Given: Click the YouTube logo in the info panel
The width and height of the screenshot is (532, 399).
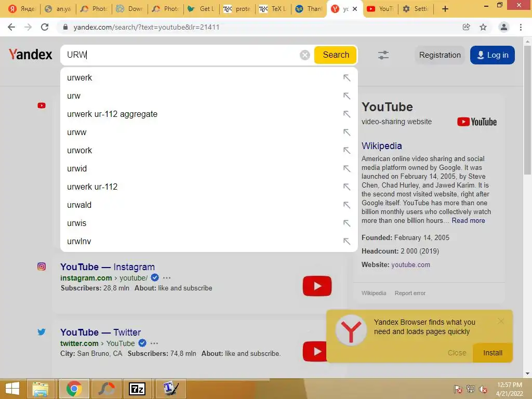Looking at the screenshot, I should tap(477, 122).
